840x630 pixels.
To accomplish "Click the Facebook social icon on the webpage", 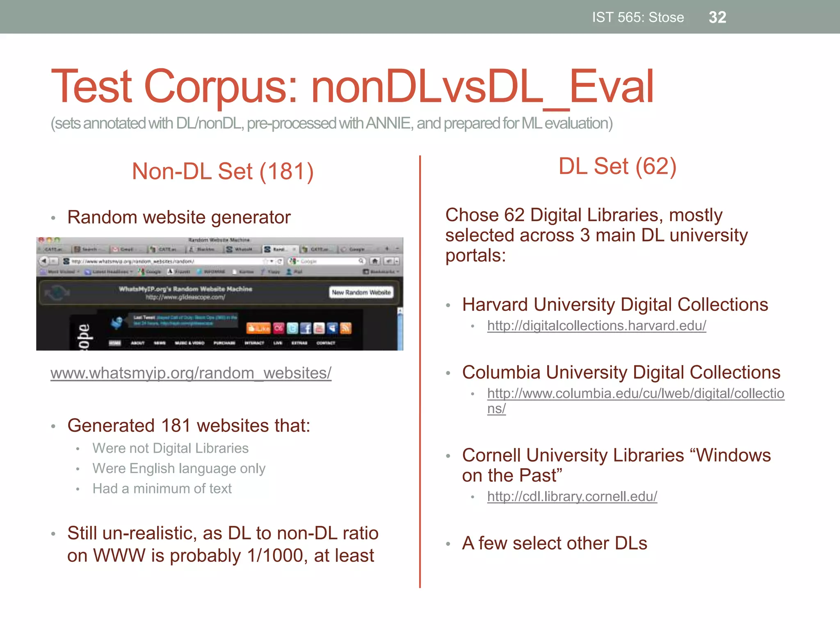I will pos(306,328).
